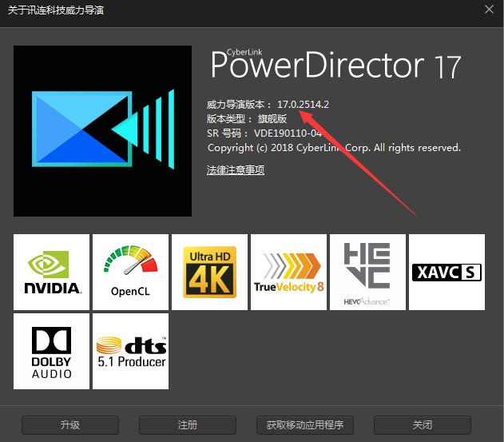Select the Ultra HD 4K badge
Viewport: 504px width, 442px height.
(209, 272)
